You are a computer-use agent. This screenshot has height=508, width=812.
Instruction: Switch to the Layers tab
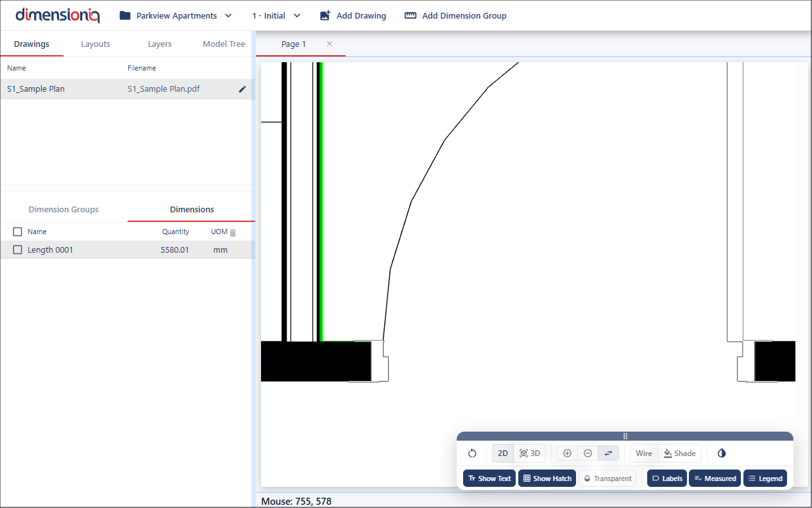[x=160, y=44]
